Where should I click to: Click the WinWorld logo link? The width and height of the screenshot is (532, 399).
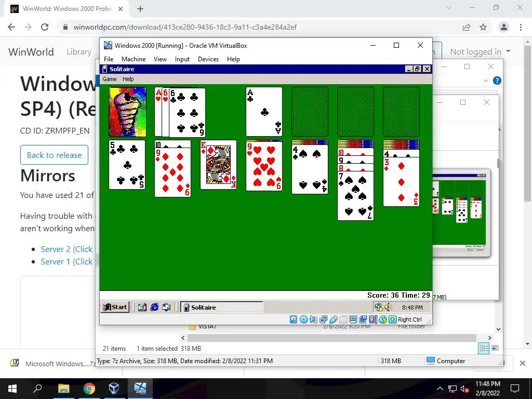point(31,52)
